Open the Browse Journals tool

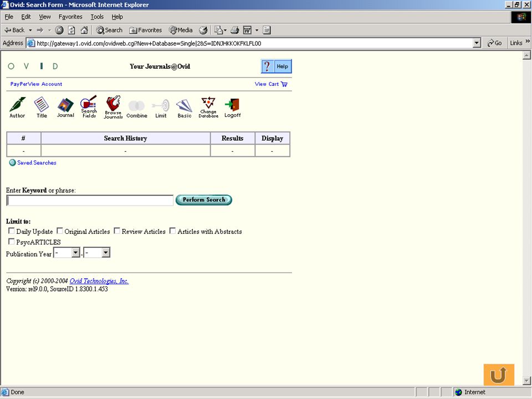(113, 107)
